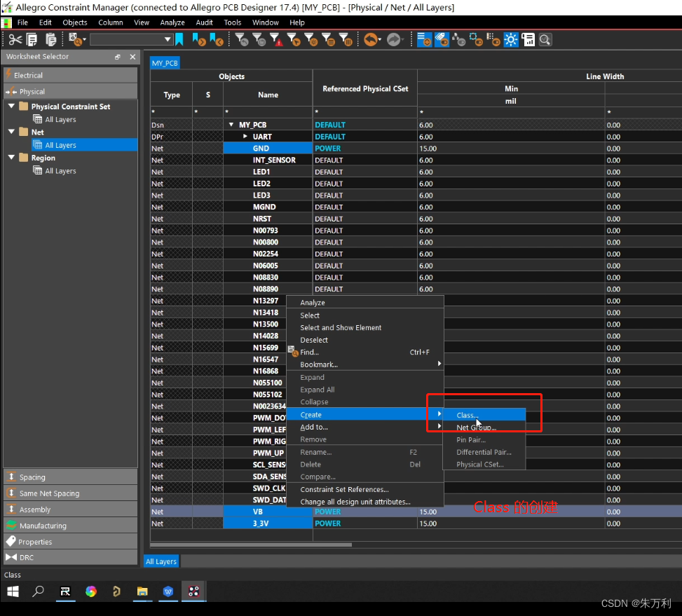The image size is (682, 616).
Task: Collapse the Physical Constraint Set tree node
Action: coord(12,106)
